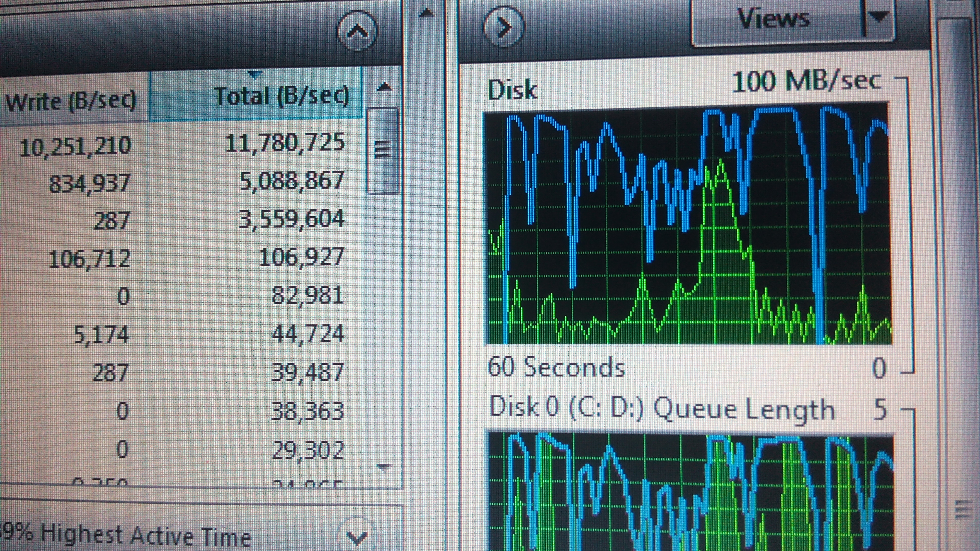The width and height of the screenshot is (980, 551).
Task: Click the process list scrollbar thumb
Action: tap(384, 151)
